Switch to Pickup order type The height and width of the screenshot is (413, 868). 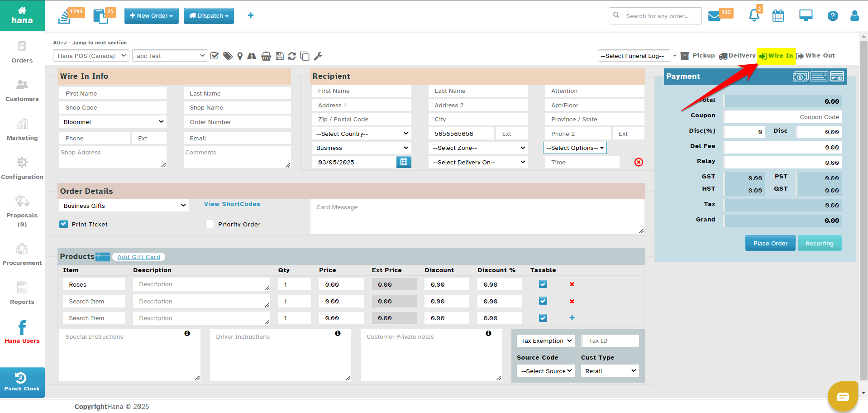point(698,56)
